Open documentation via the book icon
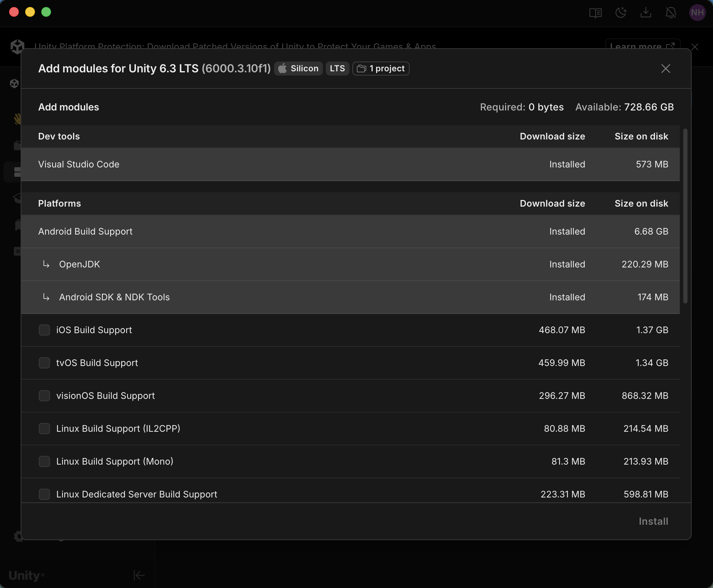The image size is (713, 588). (x=595, y=13)
